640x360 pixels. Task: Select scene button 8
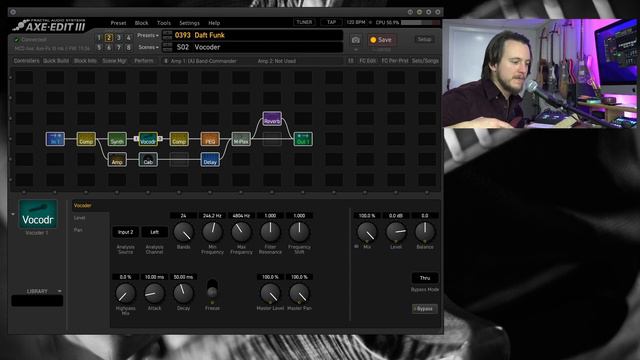[129, 47]
